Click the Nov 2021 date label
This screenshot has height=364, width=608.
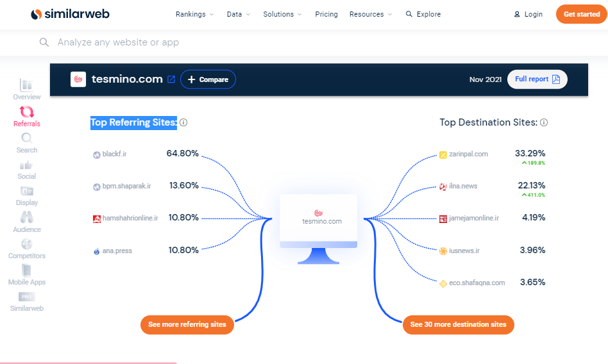point(486,79)
